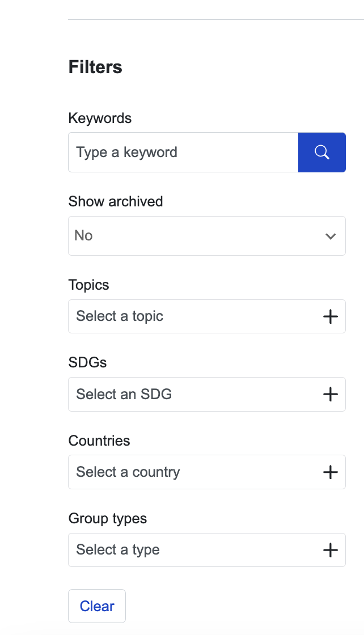Click the Group types label text

tap(108, 518)
